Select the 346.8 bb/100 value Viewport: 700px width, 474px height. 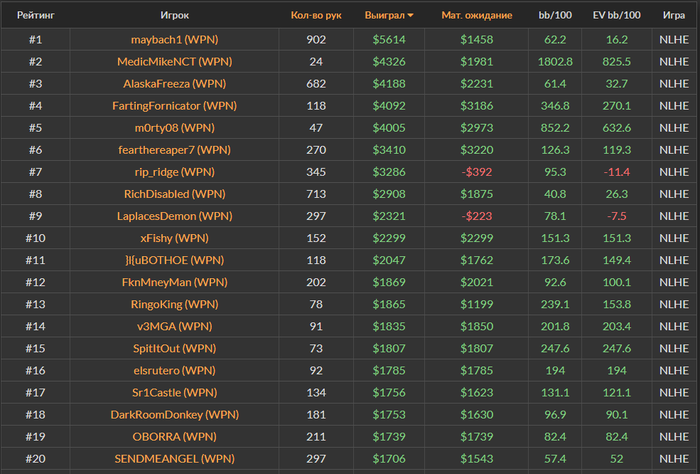click(555, 106)
